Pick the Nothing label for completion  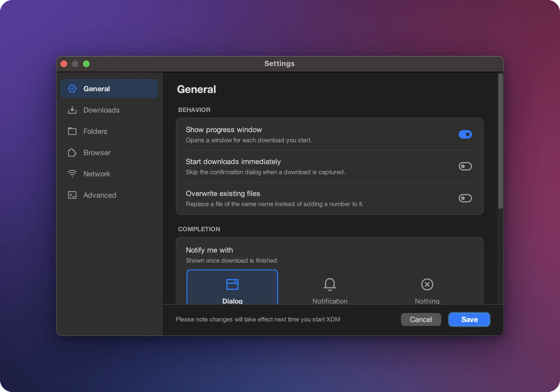pyautogui.click(x=427, y=301)
